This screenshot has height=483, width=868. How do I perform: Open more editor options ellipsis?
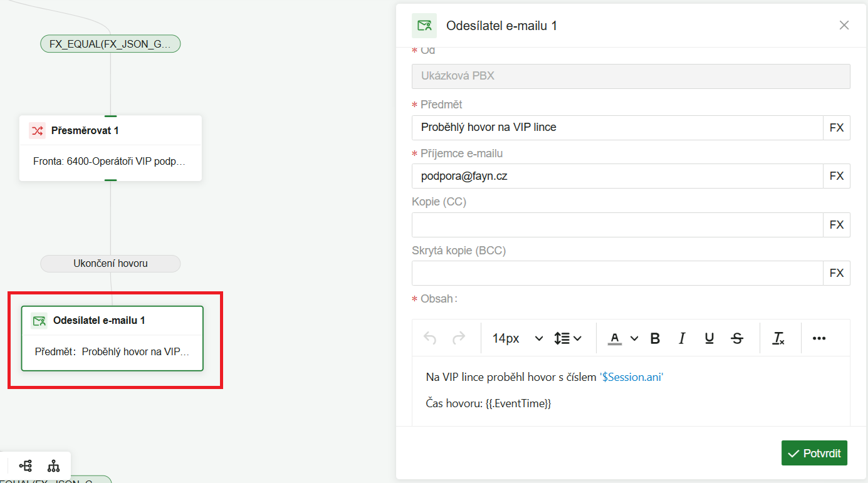pyautogui.click(x=818, y=338)
